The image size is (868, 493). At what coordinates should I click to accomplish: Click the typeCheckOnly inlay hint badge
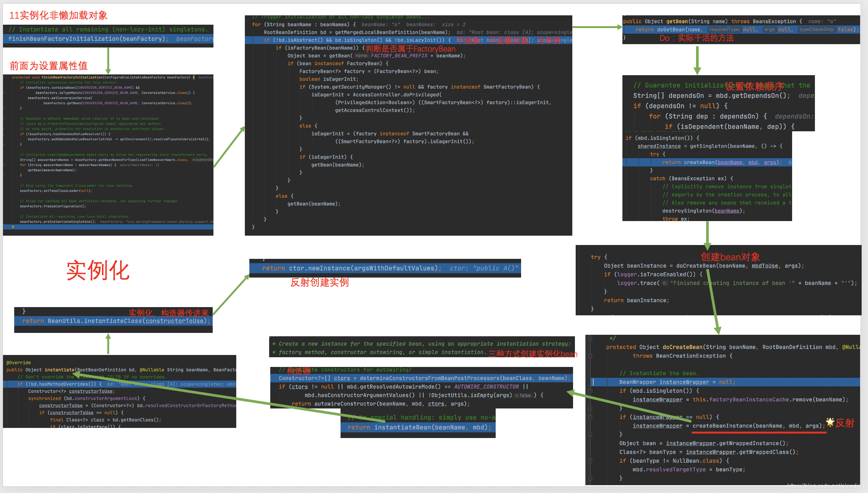(817, 30)
